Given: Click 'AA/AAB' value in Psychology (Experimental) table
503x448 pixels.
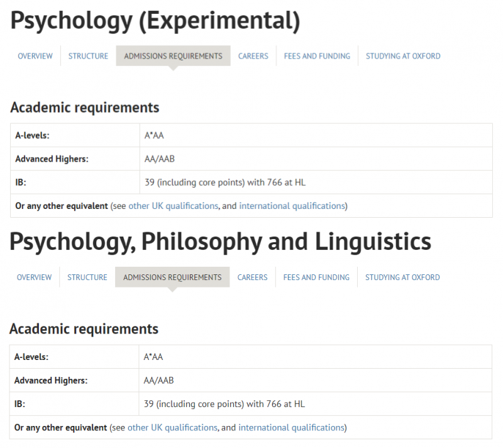Looking at the screenshot, I should pyautogui.click(x=160, y=159).
